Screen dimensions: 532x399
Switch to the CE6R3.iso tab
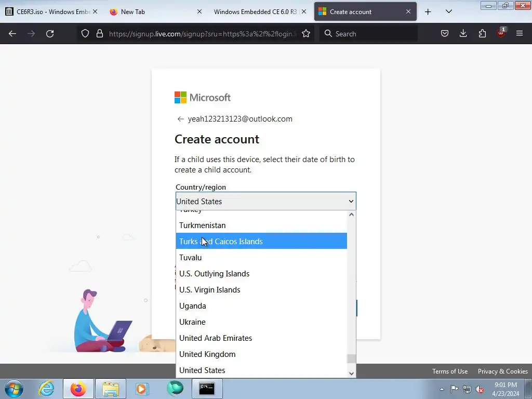[51, 12]
